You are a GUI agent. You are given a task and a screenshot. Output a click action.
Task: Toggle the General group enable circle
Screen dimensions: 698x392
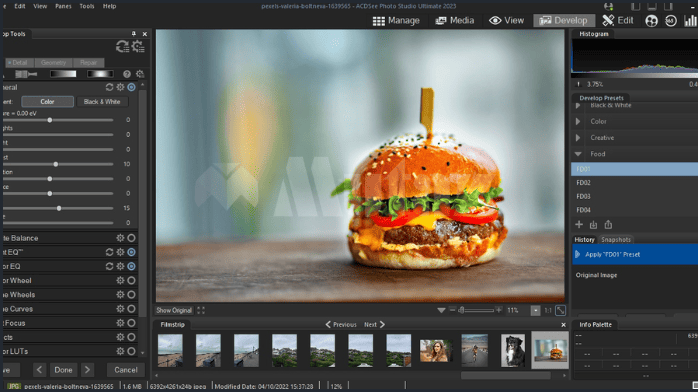coord(131,87)
